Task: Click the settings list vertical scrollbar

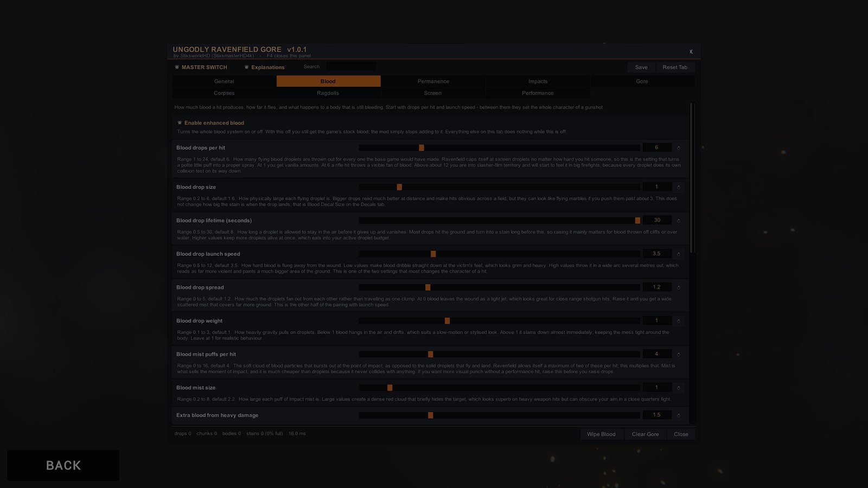Action: (x=692, y=263)
